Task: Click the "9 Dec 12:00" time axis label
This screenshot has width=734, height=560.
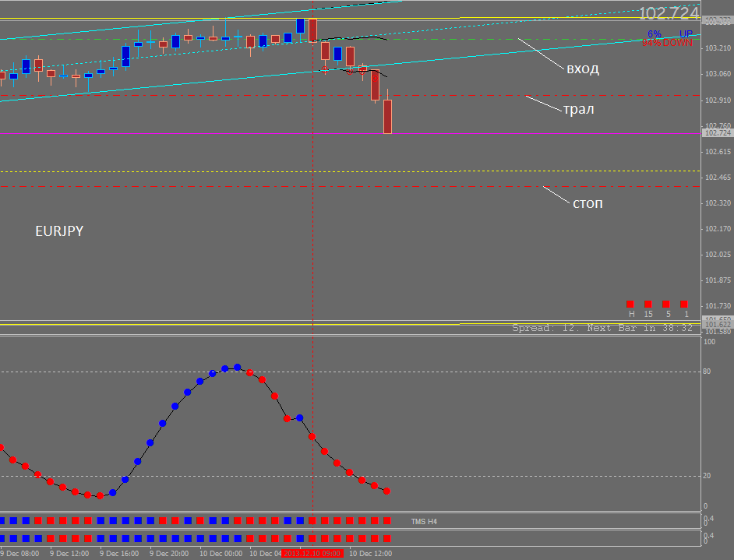Action: (x=69, y=554)
